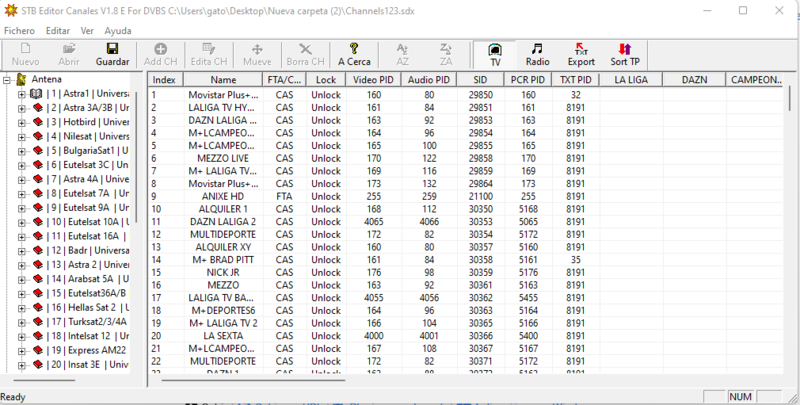The image size is (800, 405).
Task: Click the Mueve move icon
Action: pos(257,49)
